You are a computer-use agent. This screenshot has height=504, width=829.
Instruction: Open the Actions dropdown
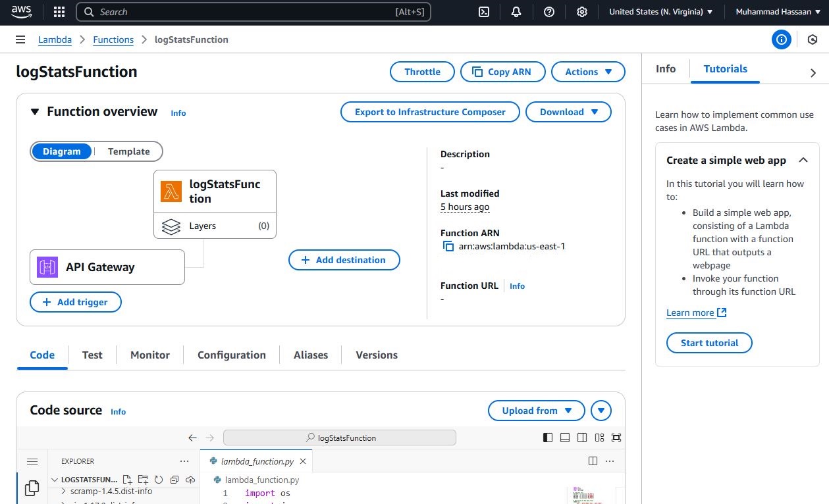pyautogui.click(x=588, y=72)
